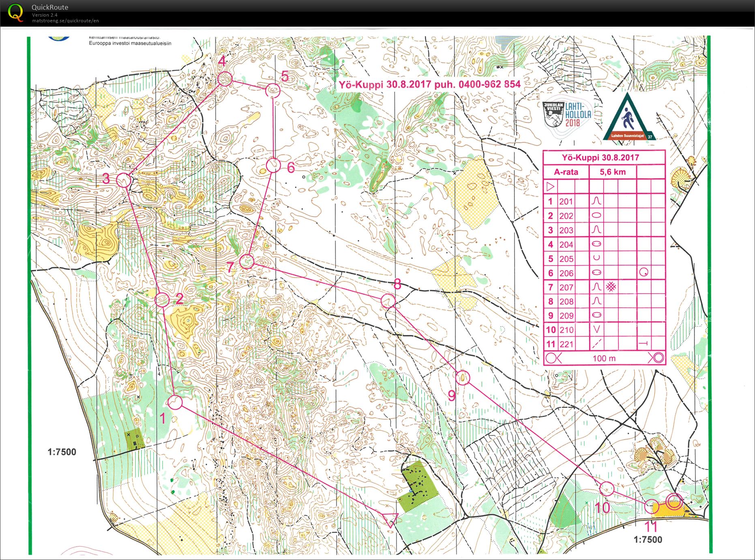
Task: Click code 210 in the description table
Action: click(566, 330)
